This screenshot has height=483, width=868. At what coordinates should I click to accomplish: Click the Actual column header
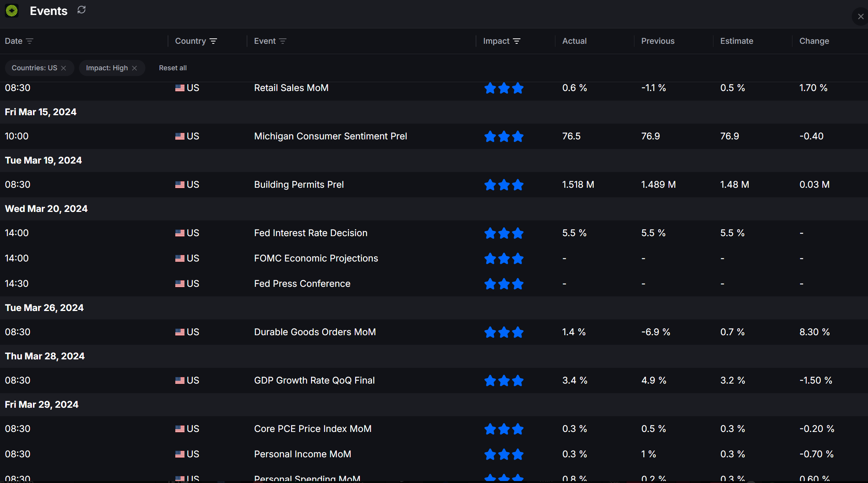574,41
